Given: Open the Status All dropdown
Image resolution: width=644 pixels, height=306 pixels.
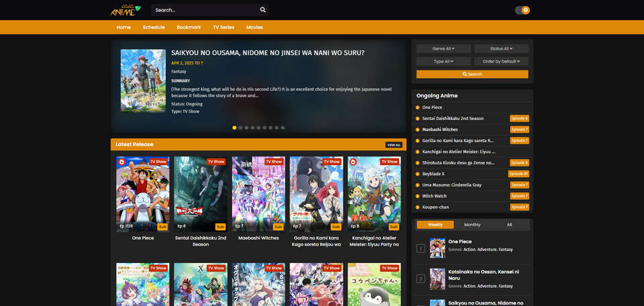Looking at the screenshot, I should point(502,49).
